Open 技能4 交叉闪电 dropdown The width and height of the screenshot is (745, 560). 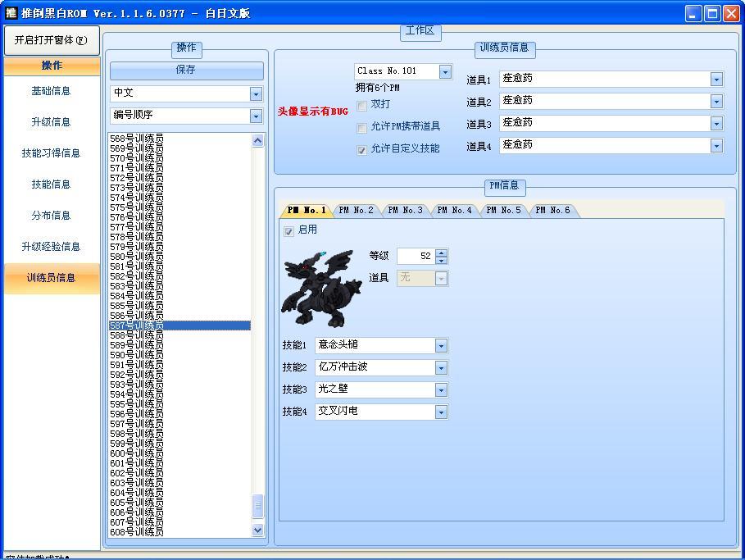tap(441, 412)
